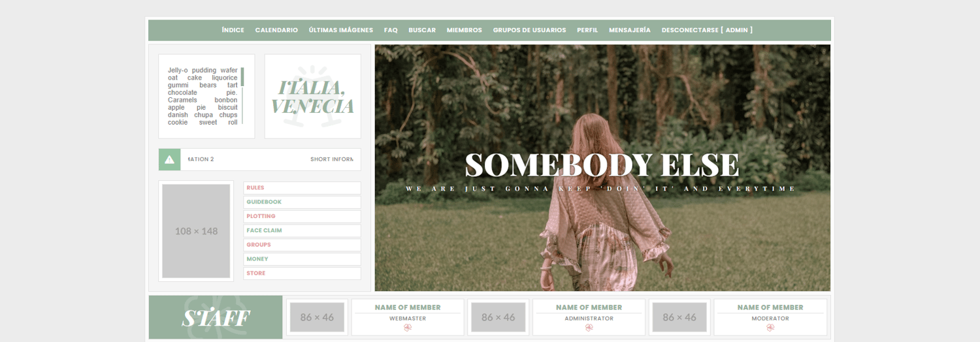Click the Italia, Venecia location box
This screenshot has width=980, height=342.
pyautogui.click(x=313, y=97)
